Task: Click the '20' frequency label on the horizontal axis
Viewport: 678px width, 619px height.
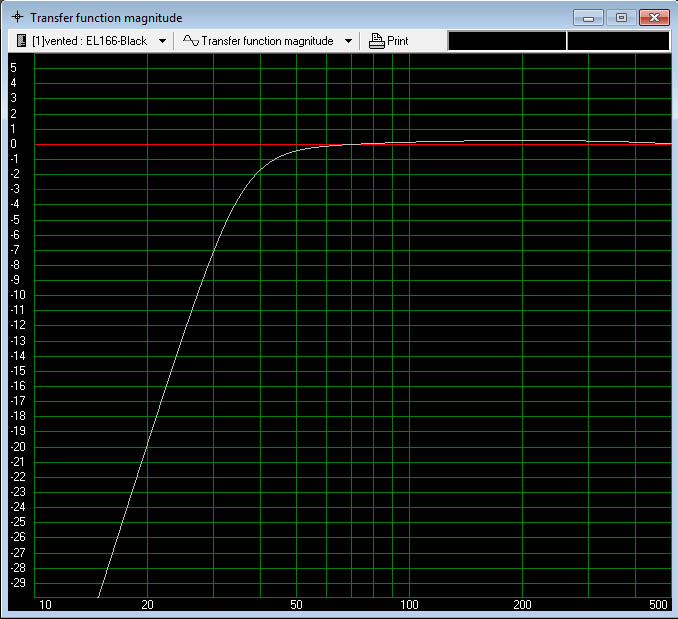Action: click(x=147, y=605)
